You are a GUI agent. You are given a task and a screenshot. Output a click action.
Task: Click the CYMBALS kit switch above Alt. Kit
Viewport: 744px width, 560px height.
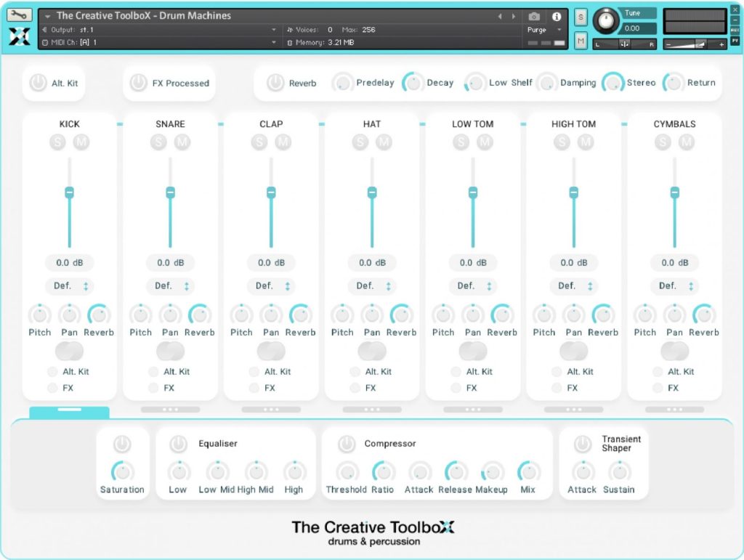coord(675,352)
